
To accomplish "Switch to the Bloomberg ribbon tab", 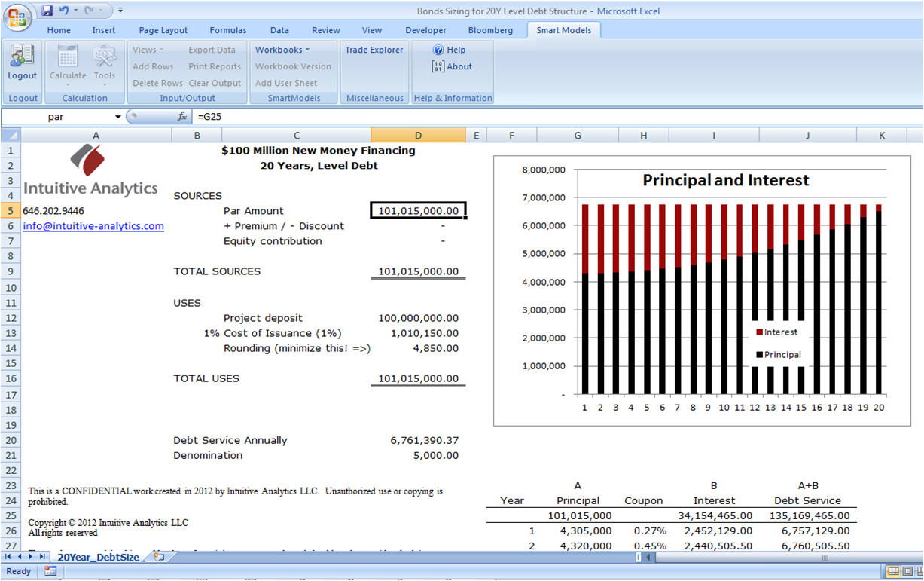I will click(490, 30).
